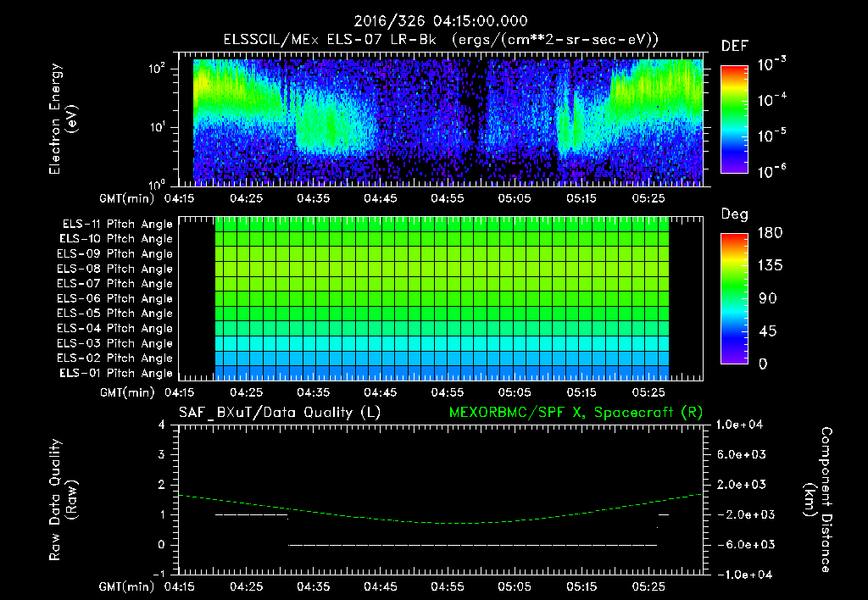Select the ELS-10 Pitch Angle label
Viewport: 868px width, 600px height.
pos(115,239)
